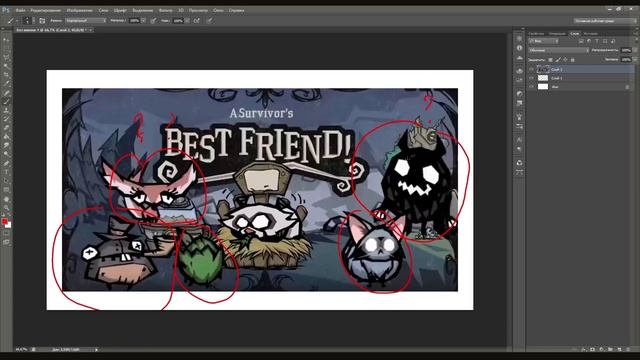
Task: Hide the top Слой layer with eye icon
Action: (x=531, y=69)
